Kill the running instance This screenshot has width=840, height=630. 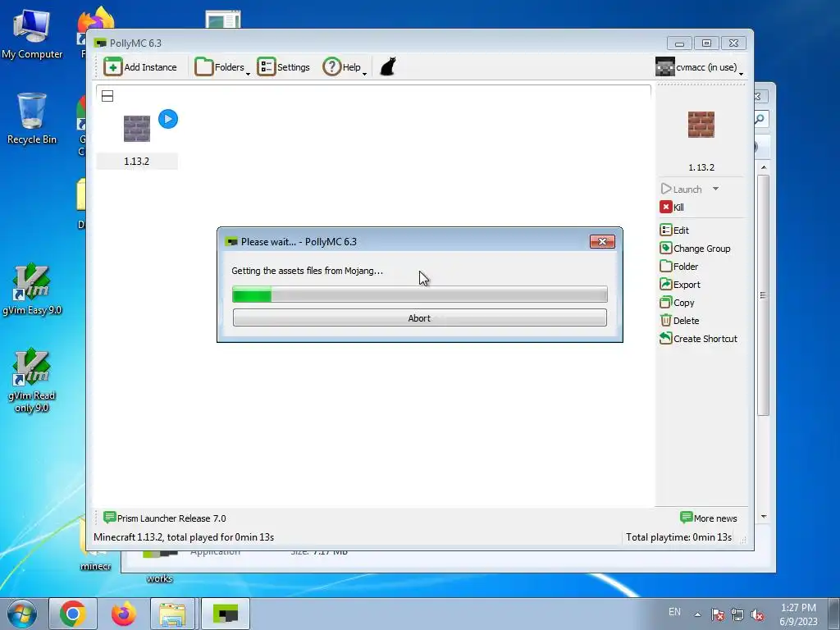[672, 208]
